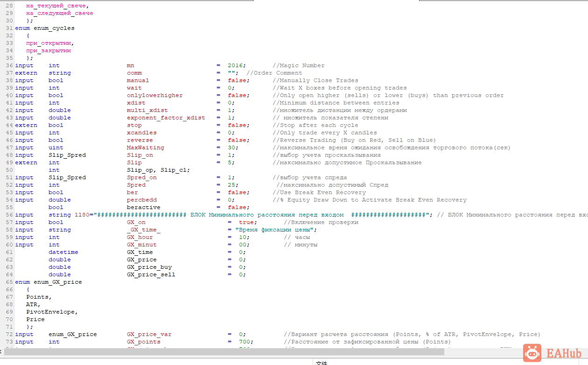Click the variable "Spred" on line 52
Viewport: 588px width, 365px height.
coord(136,185)
